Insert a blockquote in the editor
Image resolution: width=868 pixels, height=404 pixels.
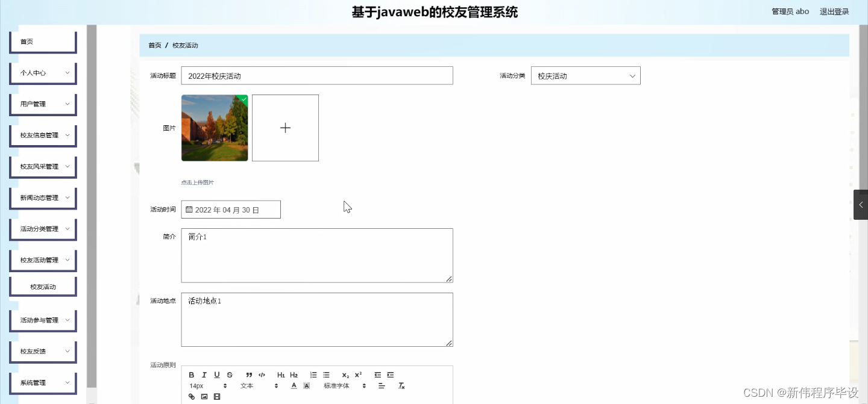pyautogui.click(x=249, y=374)
